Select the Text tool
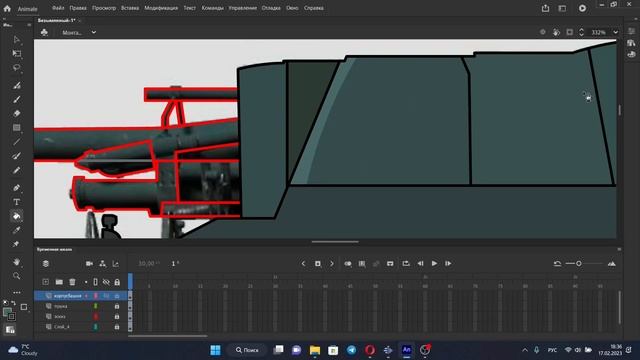Screen dimensions: 640x360 (x=16, y=202)
